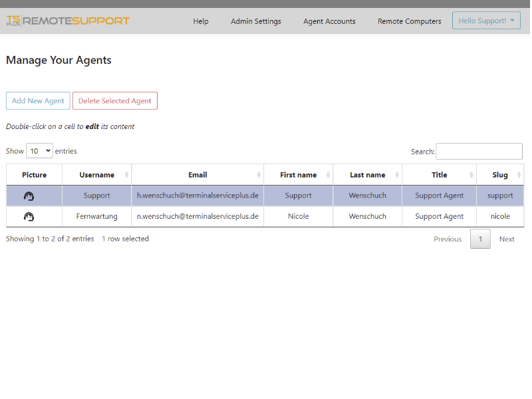Select the nicole slug cell
Image resolution: width=532 pixels, height=399 pixels.
[500, 216]
